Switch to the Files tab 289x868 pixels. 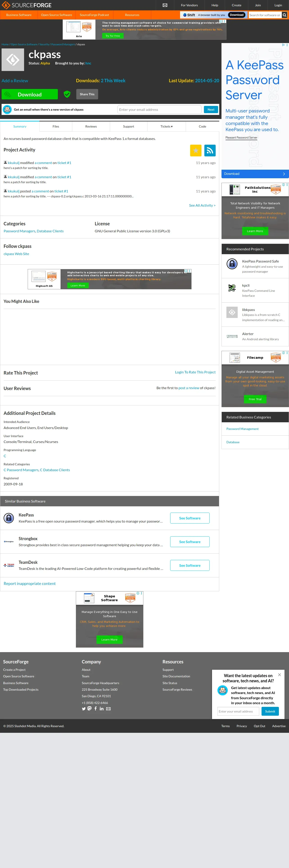point(56,126)
